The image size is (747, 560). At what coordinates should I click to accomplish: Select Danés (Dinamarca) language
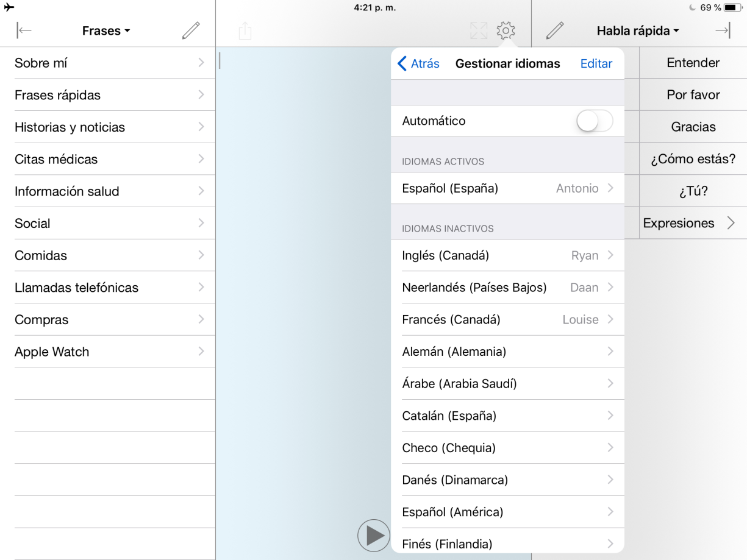(x=507, y=480)
